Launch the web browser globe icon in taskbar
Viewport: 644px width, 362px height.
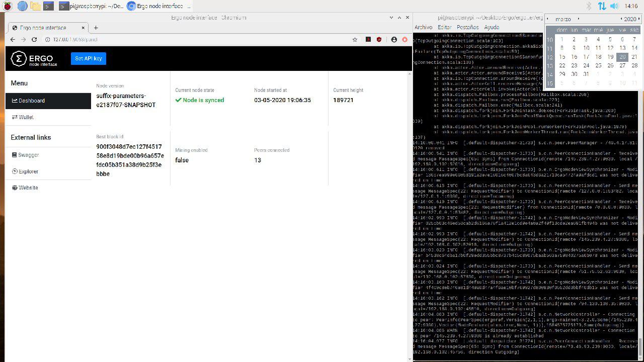pyautogui.click(x=22, y=6)
